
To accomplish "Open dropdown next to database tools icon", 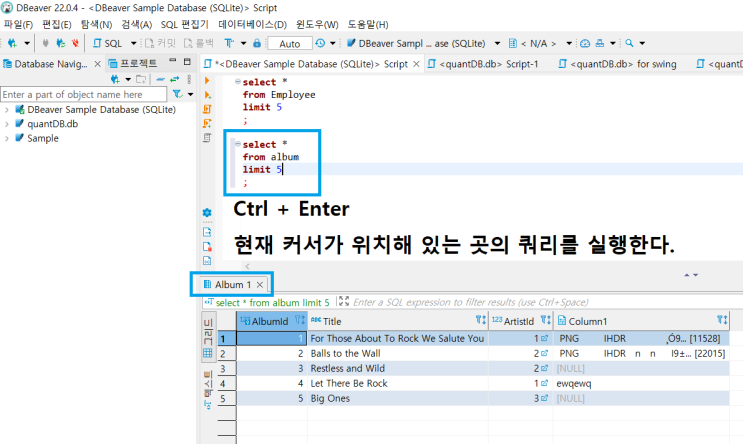I will [613, 43].
